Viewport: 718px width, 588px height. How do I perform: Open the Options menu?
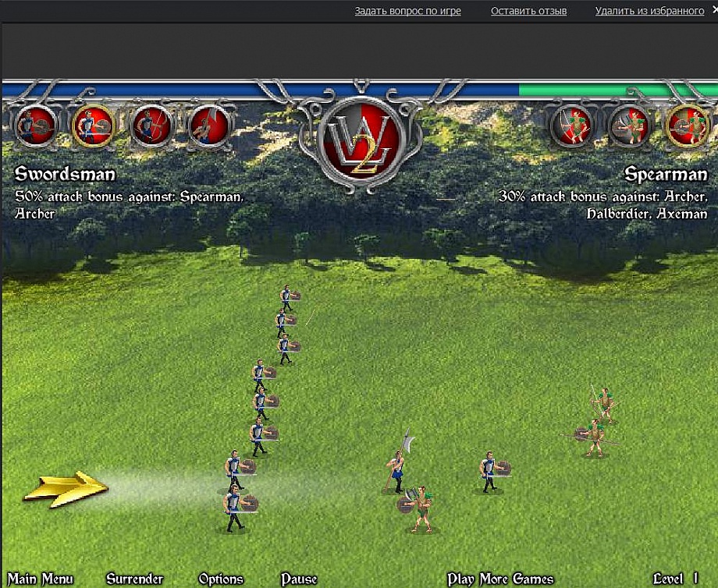click(221, 579)
